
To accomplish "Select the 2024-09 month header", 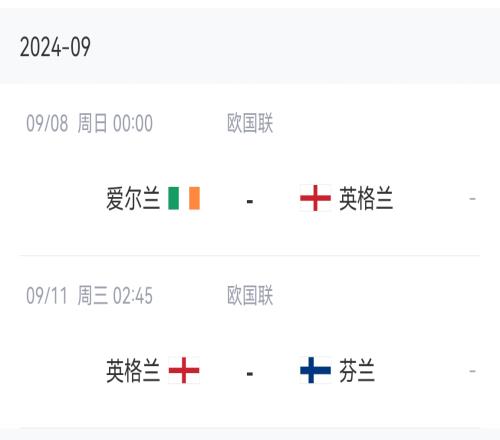I will [x=55, y=47].
